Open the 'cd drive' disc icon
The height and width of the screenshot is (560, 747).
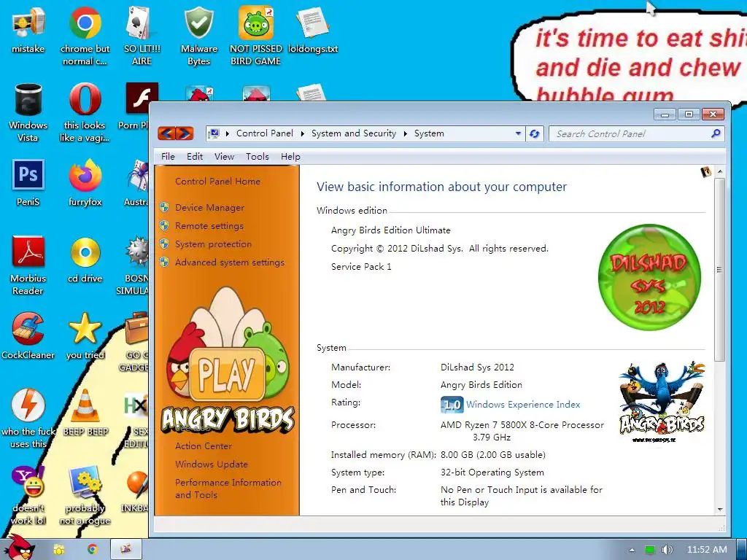pyautogui.click(x=85, y=260)
